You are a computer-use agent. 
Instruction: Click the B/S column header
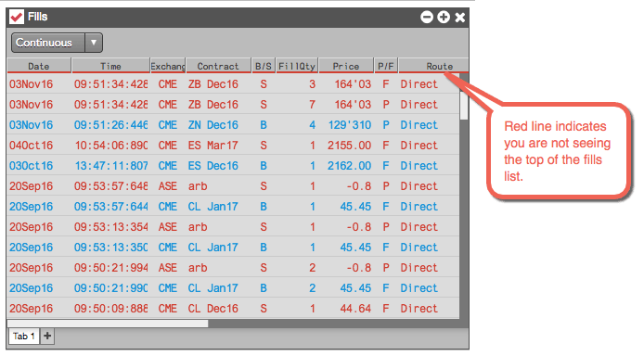tap(264, 66)
